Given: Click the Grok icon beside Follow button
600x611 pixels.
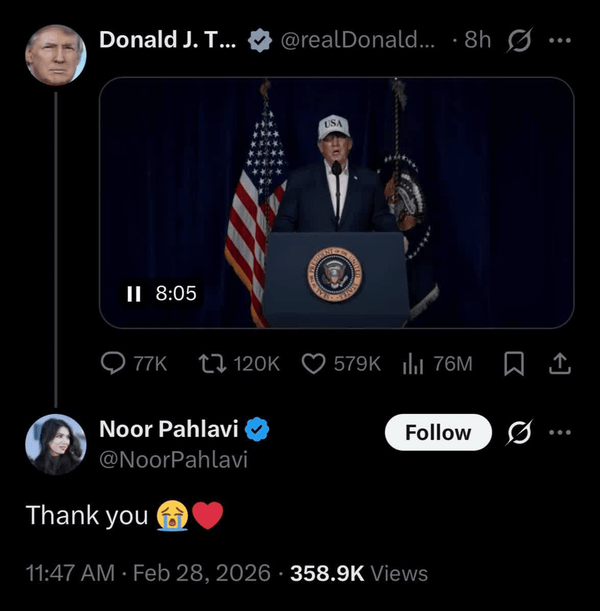Looking at the screenshot, I should [520, 433].
